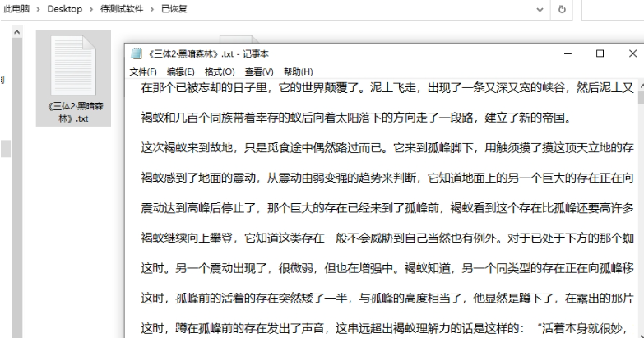Click text line starting 震动达到高峰后停止了
This screenshot has height=338, width=644.
pos(387,208)
